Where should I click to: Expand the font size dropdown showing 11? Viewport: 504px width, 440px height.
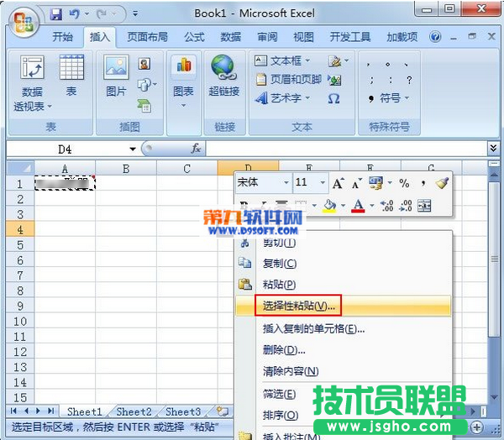click(323, 183)
